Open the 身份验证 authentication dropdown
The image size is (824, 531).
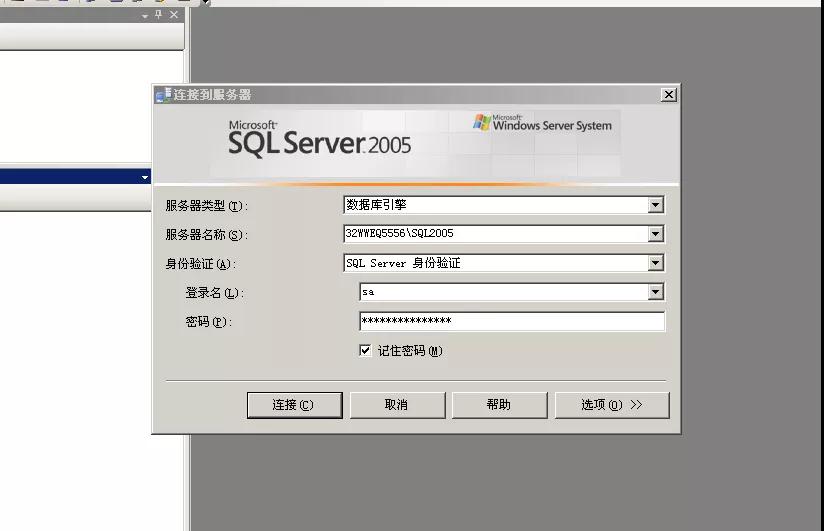tap(655, 263)
